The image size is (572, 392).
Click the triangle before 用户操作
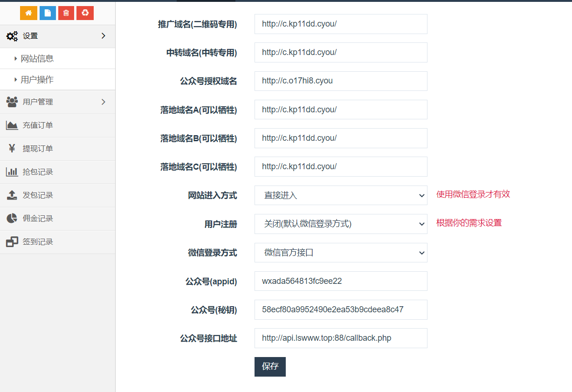tap(16, 80)
